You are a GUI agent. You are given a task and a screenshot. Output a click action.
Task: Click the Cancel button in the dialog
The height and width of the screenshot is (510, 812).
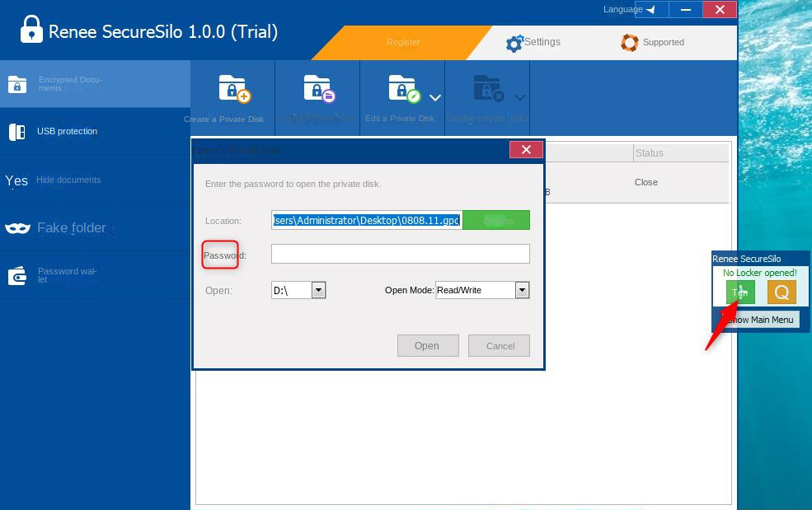(500, 346)
